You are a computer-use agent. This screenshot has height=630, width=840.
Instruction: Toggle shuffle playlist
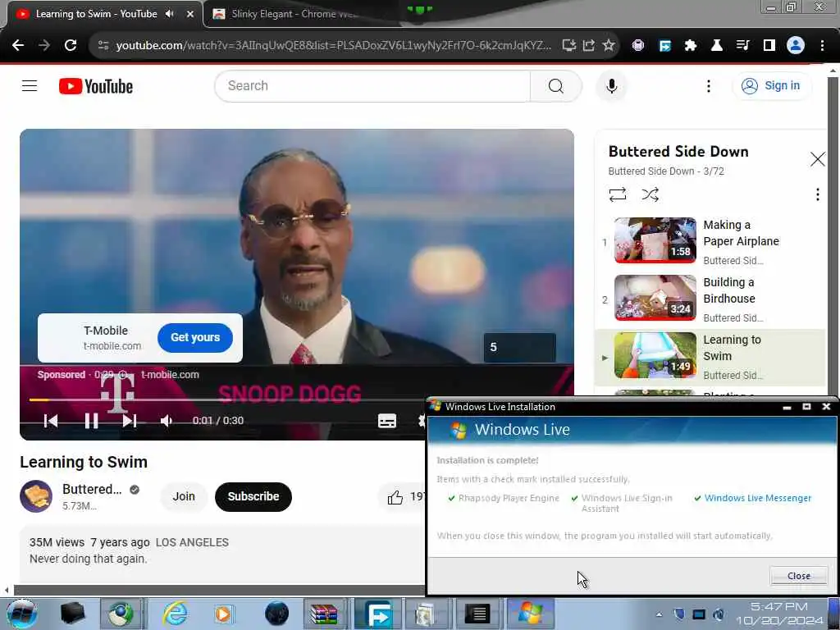pos(651,194)
